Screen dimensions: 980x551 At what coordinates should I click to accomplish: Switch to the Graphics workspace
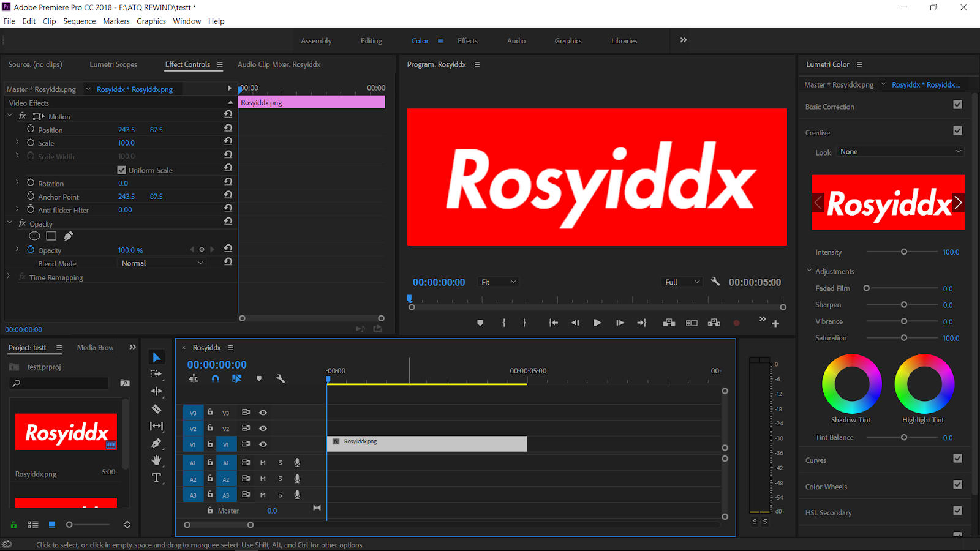pyautogui.click(x=568, y=41)
